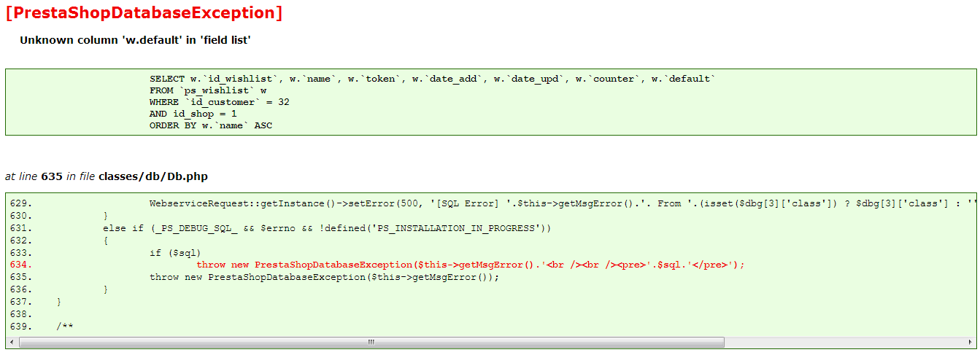Click the "Unknown column 'w.default'" error message
The width and height of the screenshot is (980, 355).
click(x=135, y=40)
